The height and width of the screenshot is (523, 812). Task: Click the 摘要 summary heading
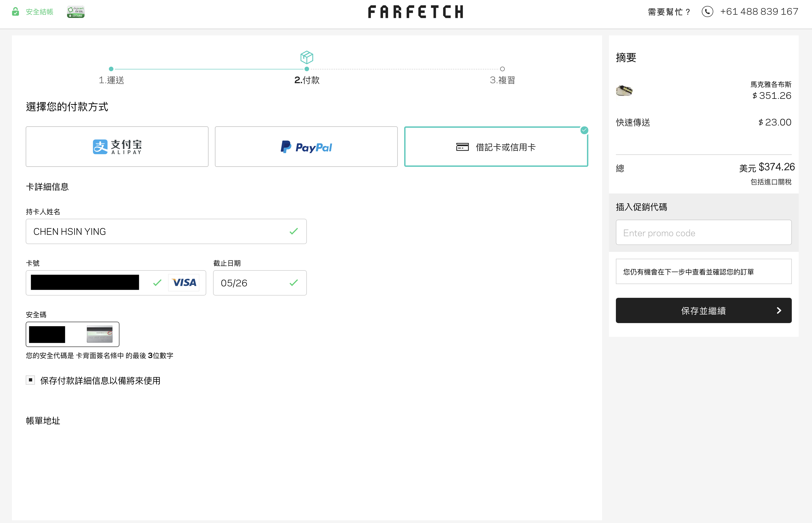click(626, 57)
